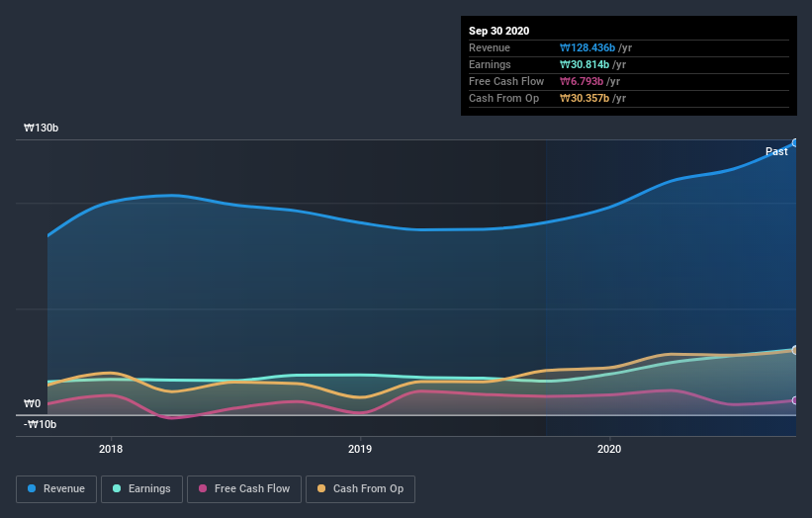
Task: Toggle the Revenue legend button
Action: pos(56,489)
